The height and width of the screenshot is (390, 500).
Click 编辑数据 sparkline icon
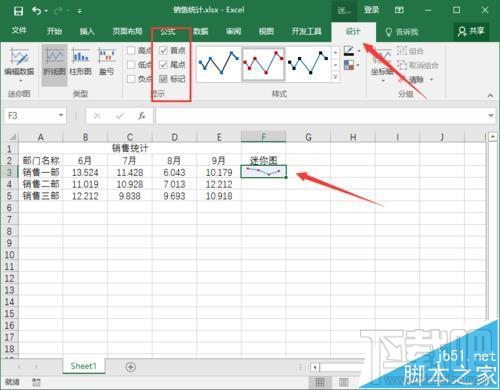tap(19, 56)
